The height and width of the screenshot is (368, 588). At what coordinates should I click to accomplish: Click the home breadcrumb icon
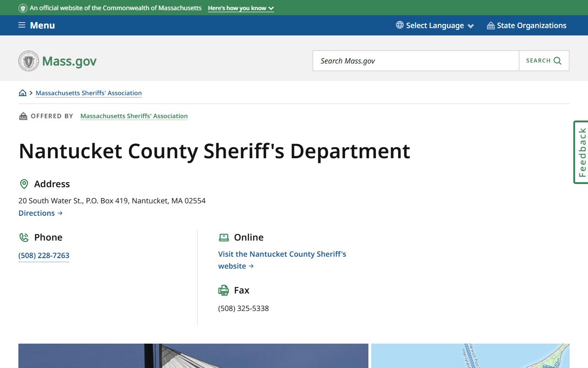(x=23, y=93)
